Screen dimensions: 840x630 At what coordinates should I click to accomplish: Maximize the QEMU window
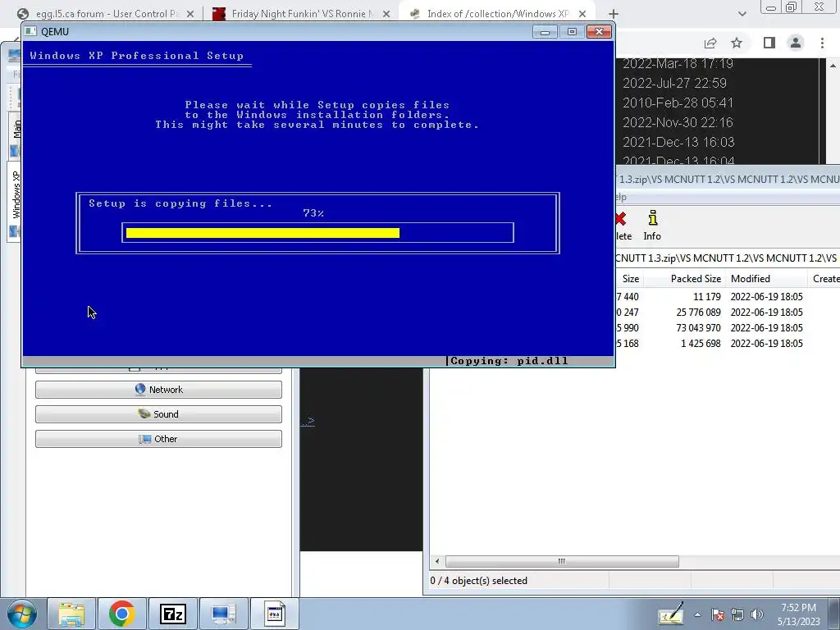click(572, 32)
